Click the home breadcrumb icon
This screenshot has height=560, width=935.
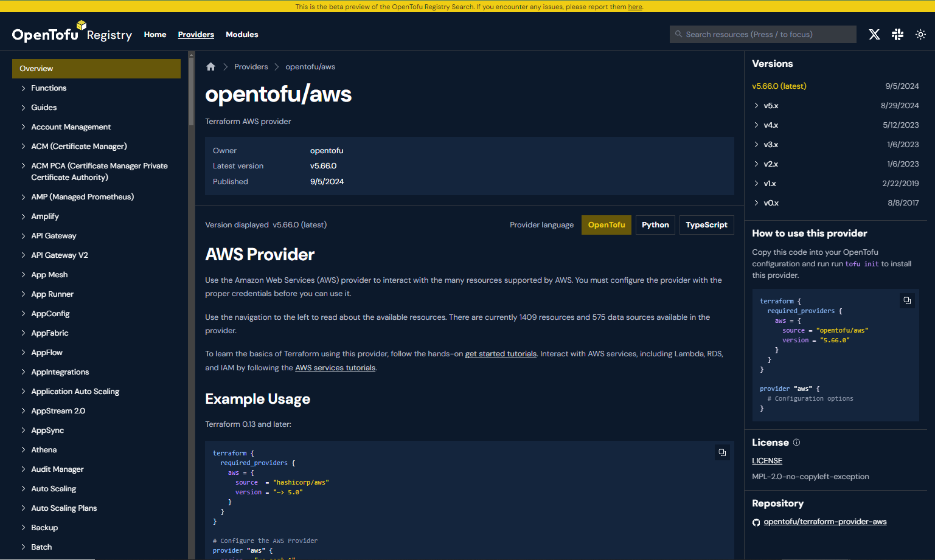[x=210, y=67]
